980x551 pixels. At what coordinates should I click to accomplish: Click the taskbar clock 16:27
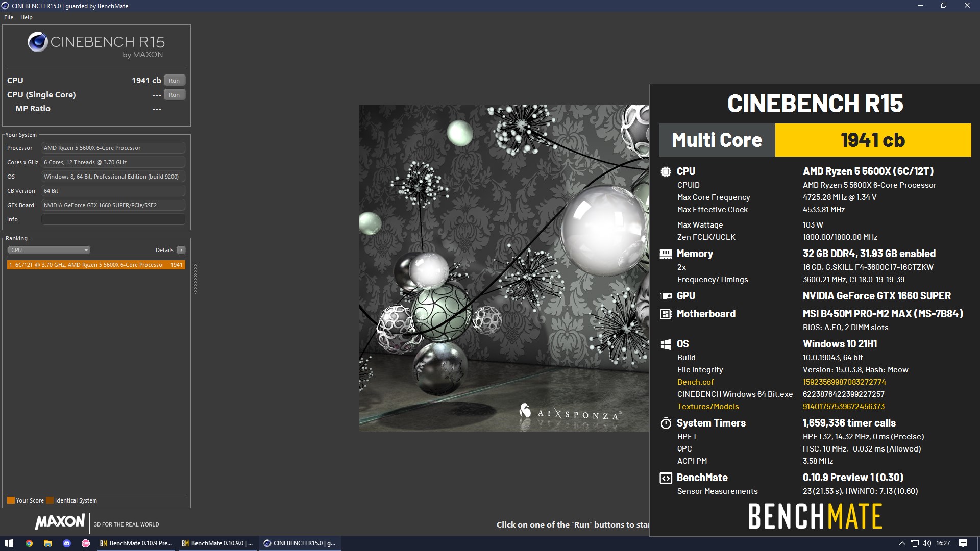pos(943,543)
